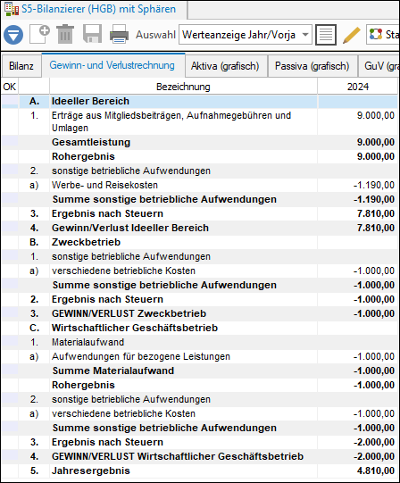The width and height of the screenshot is (400, 483).
Task: Click the yellow pencil edit icon
Action: click(352, 35)
